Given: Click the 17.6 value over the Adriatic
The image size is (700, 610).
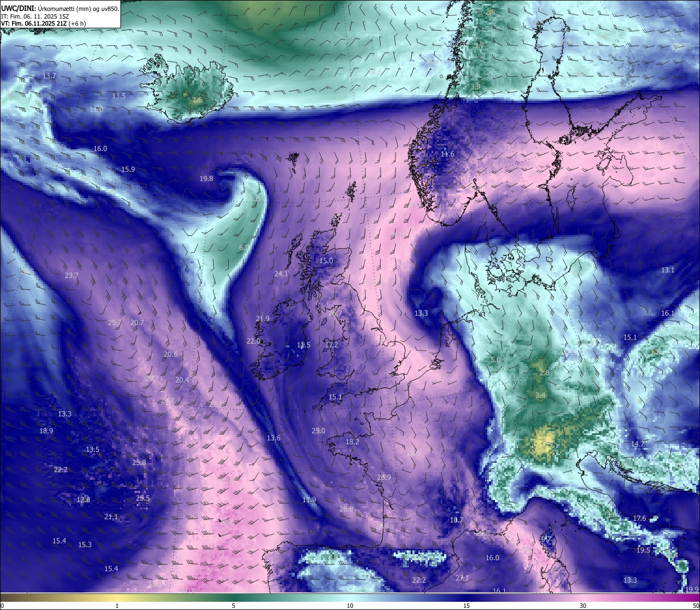Looking at the screenshot, I should pyautogui.click(x=639, y=518).
